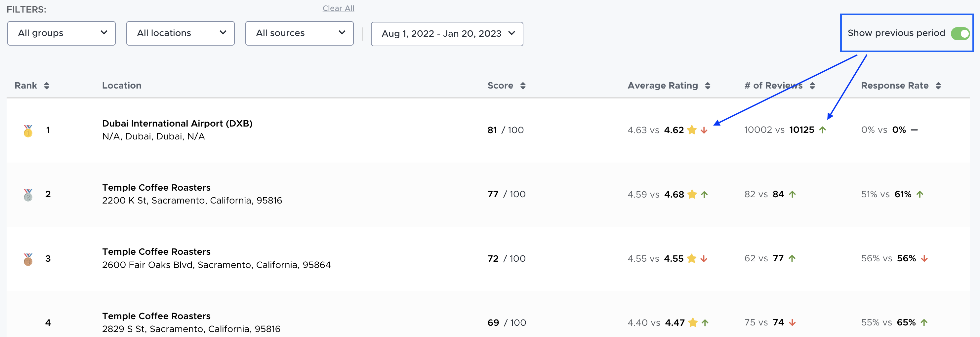
Task: Click the bronze medal icon for rank 3
Action: [x=28, y=259]
